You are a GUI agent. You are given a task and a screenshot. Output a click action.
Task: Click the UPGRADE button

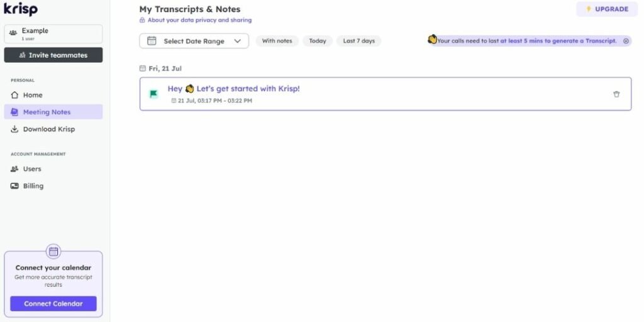tap(607, 9)
